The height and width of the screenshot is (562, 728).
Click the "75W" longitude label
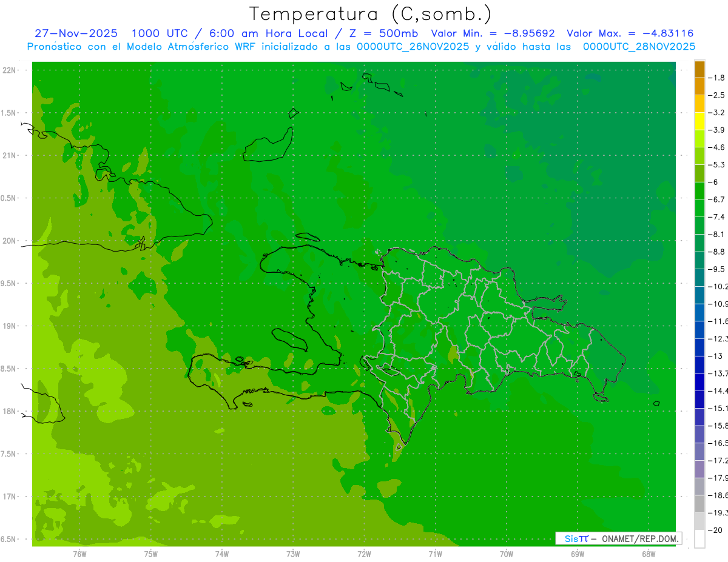[x=150, y=554]
